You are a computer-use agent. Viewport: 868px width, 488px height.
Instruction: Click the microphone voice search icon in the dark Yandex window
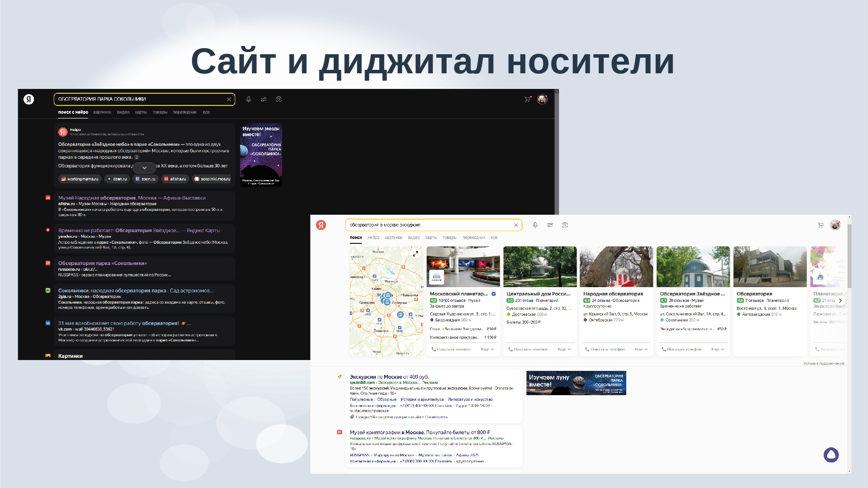(249, 99)
